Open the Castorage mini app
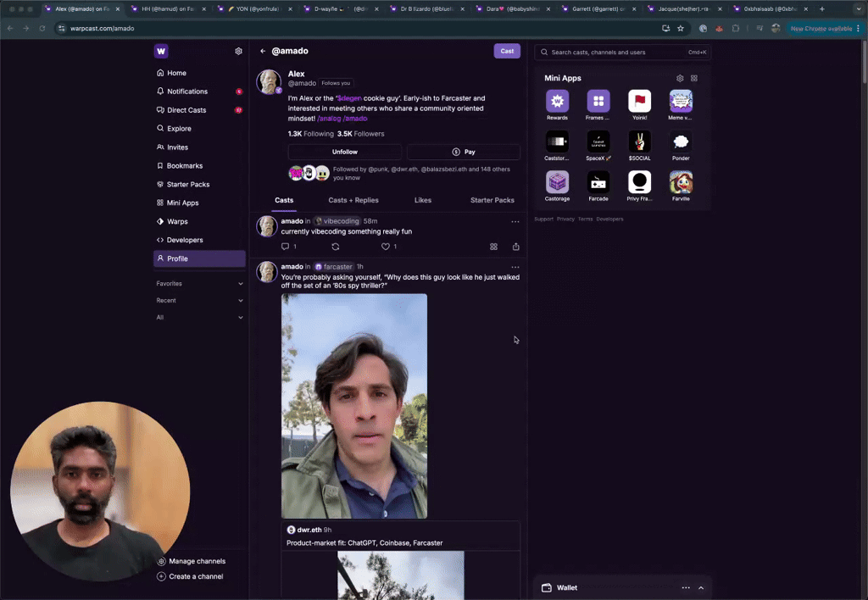The image size is (868, 600). tap(557, 182)
